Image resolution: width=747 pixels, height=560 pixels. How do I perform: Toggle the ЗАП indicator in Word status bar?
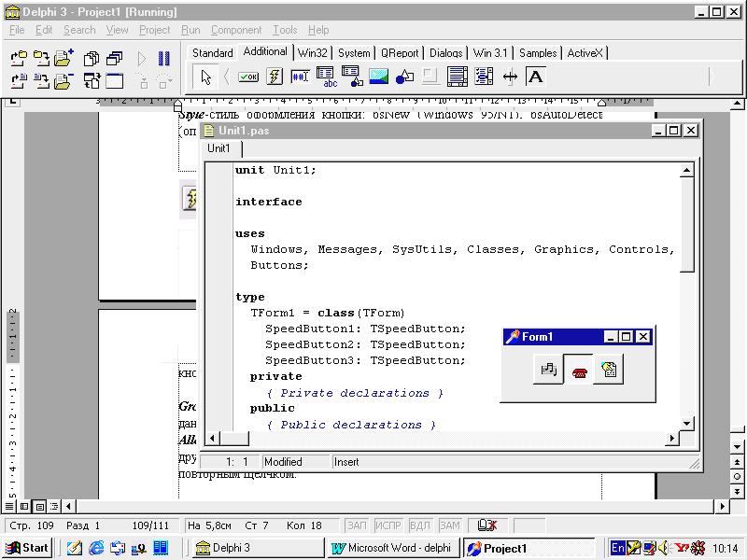tap(357, 525)
